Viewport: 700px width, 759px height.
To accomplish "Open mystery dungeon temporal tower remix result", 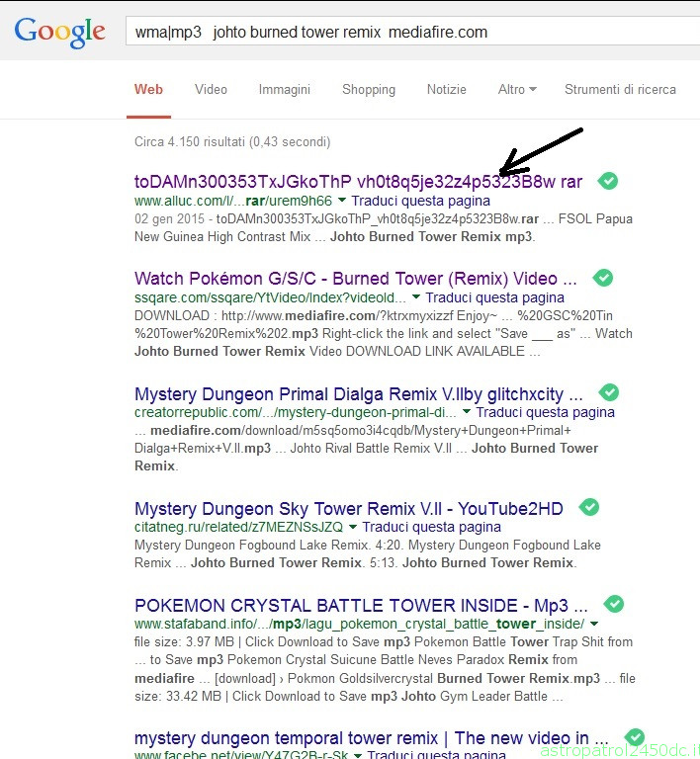I will pyautogui.click(x=372, y=738).
